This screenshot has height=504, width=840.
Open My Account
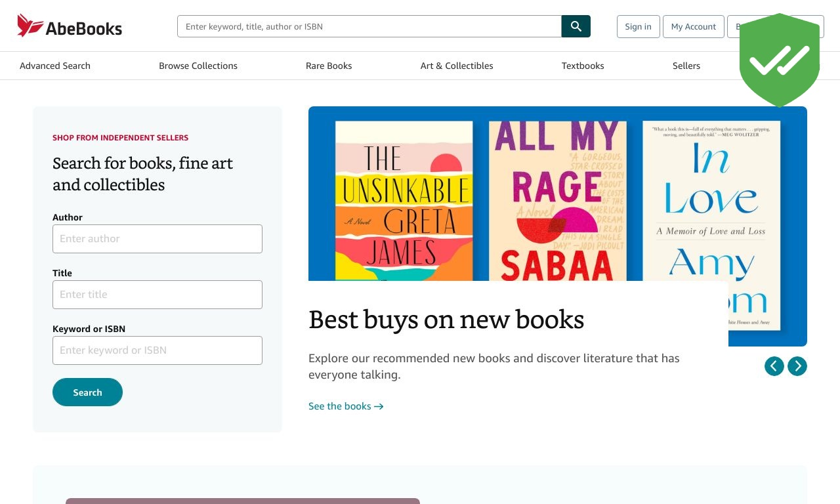coord(694,26)
